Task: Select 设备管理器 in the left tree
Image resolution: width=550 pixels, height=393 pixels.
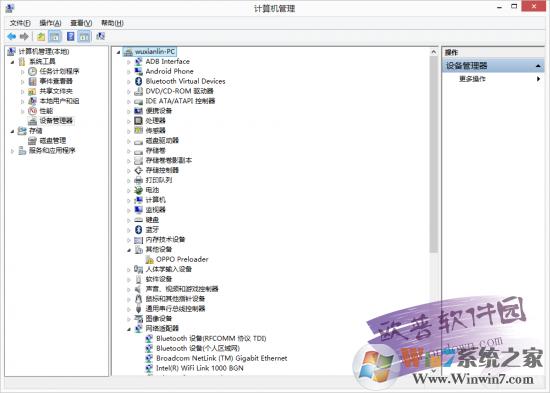Action: [56, 121]
